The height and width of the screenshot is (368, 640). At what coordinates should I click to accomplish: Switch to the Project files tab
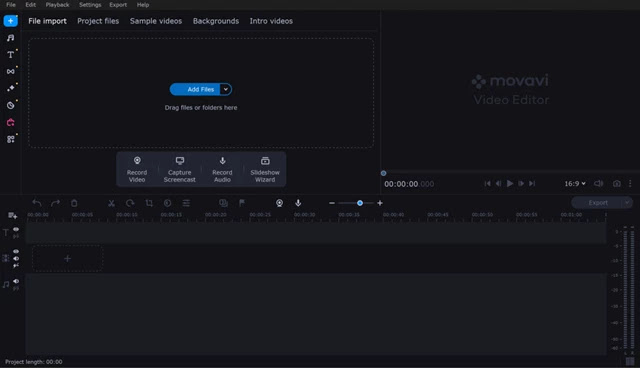pos(98,21)
